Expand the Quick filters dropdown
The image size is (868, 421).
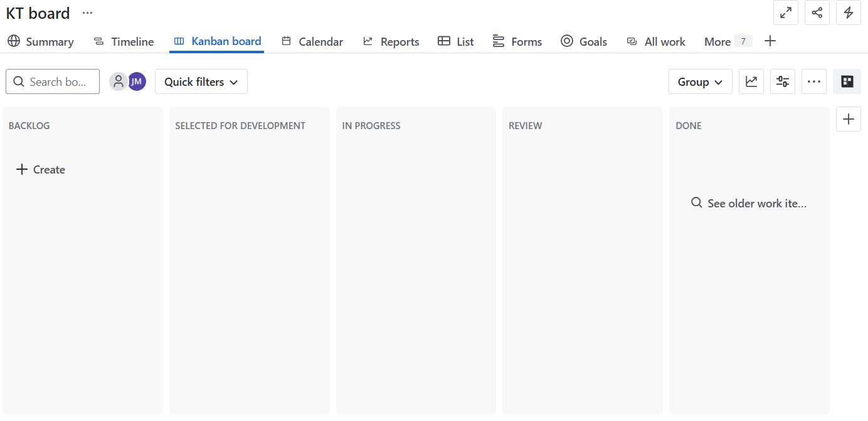tap(201, 81)
